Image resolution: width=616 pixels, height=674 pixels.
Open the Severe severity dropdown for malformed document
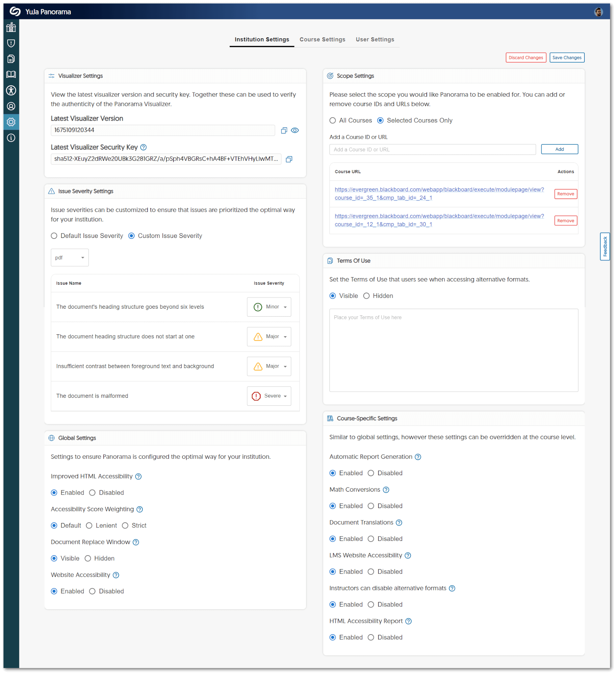(x=269, y=396)
